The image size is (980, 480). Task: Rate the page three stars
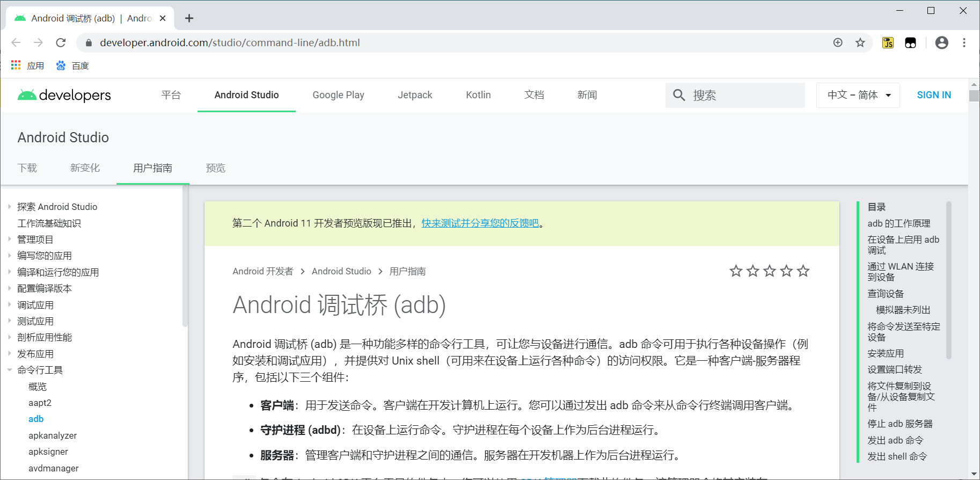770,271
